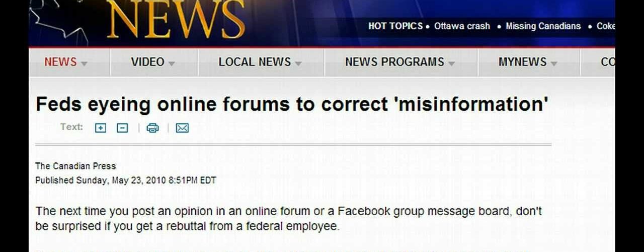Expand the NEWS menu dropdown arrow
Image resolution: width=644 pixels, height=252 pixels.
(x=84, y=64)
